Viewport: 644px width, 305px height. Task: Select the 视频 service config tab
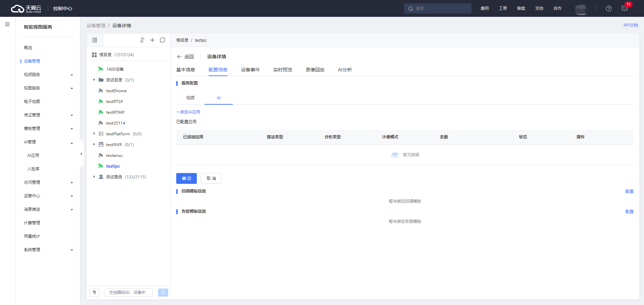point(190,98)
